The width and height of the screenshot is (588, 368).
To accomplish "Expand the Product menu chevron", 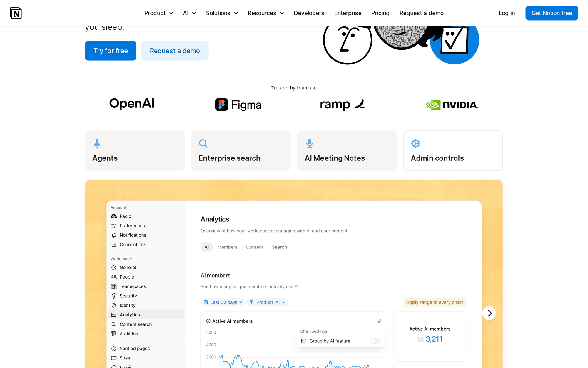I will pos(171,13).
